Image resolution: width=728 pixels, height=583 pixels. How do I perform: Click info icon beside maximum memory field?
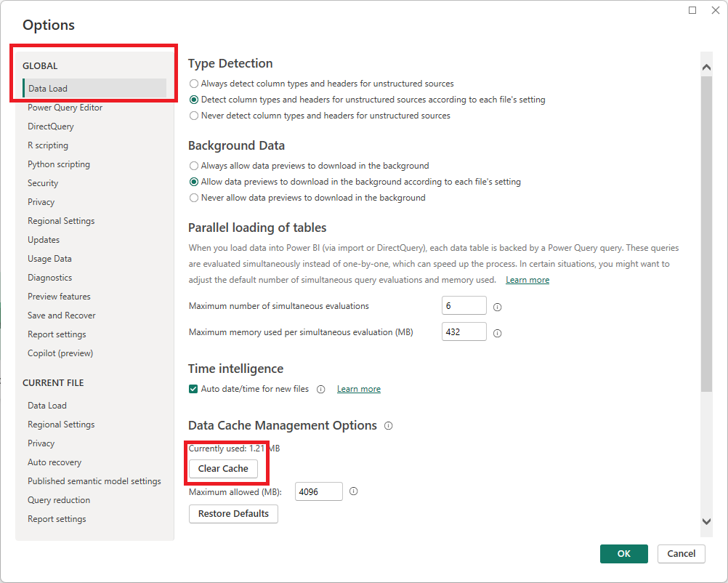coord(497,333)
